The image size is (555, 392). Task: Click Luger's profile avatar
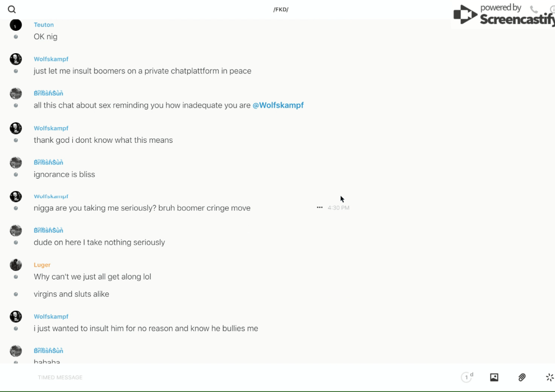click(16, 265)
